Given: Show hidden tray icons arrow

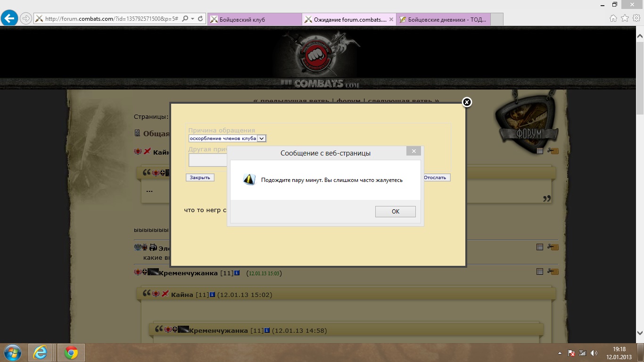Looking at the screenshot, I should [560, 353].
